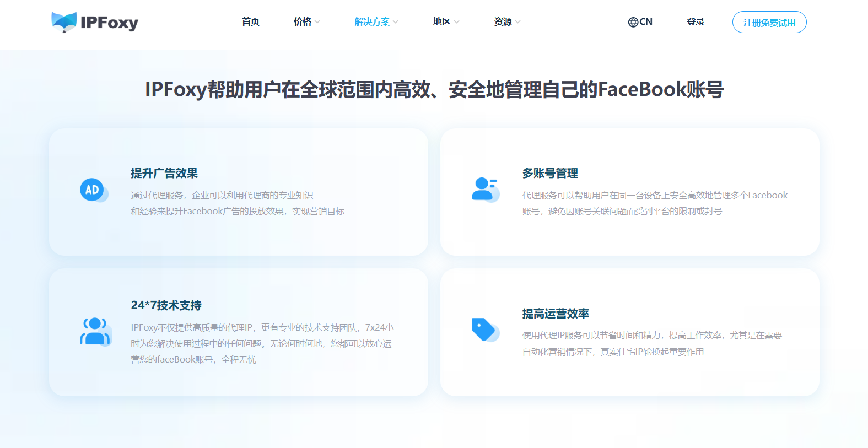Click the main heading about FaceBook账号

[x=434, y=89]
